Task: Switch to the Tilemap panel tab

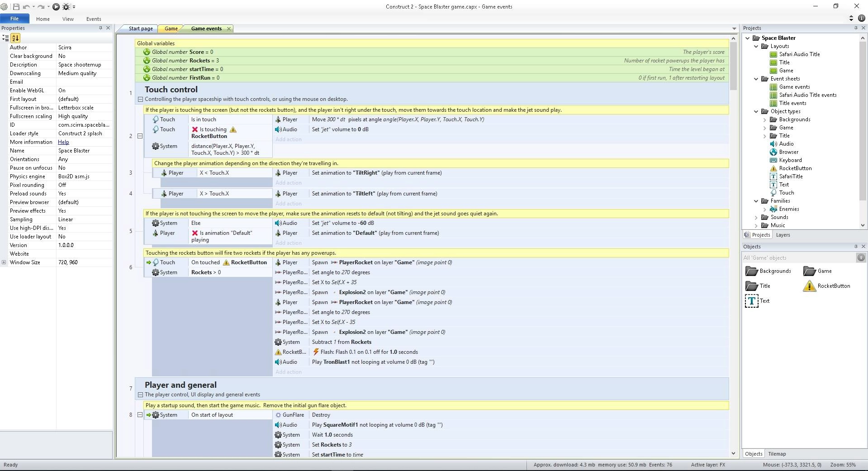Action: click(777, 454)
